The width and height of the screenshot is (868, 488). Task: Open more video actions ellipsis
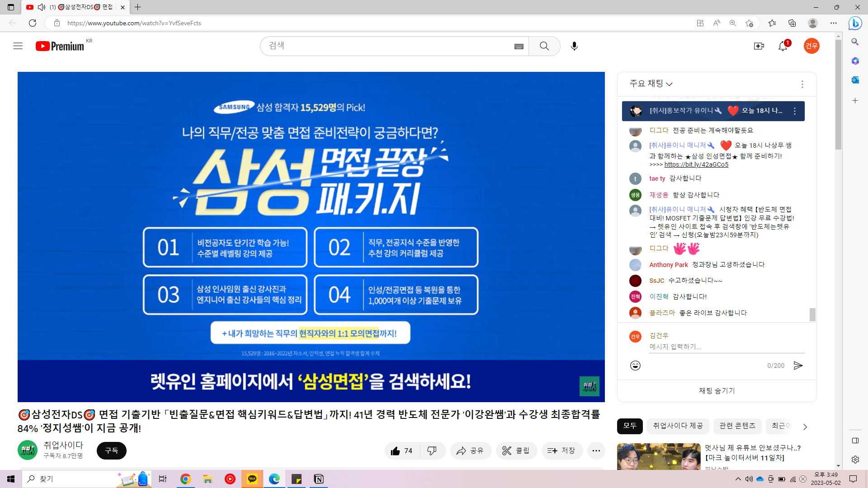point(596,450)
